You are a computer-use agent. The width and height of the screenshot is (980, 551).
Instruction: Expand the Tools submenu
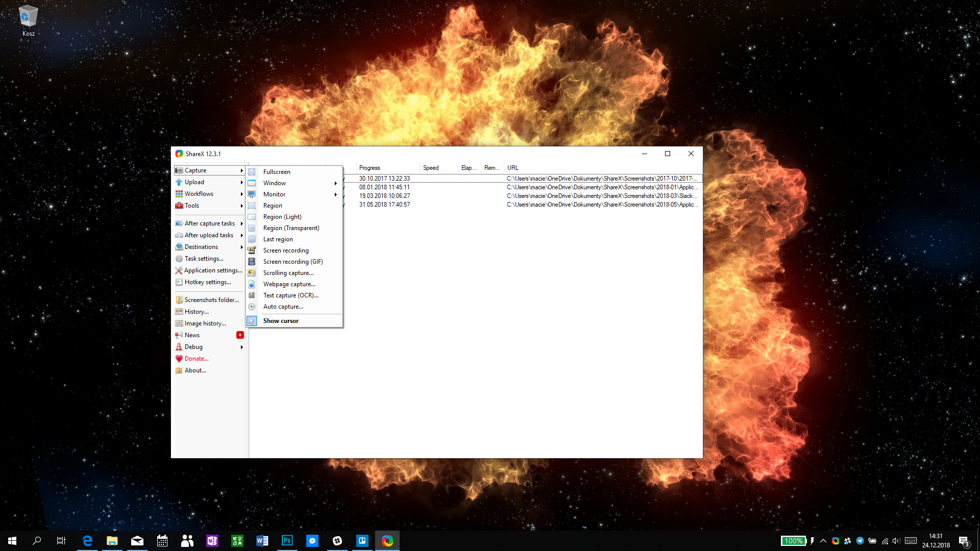coord(209,206)
